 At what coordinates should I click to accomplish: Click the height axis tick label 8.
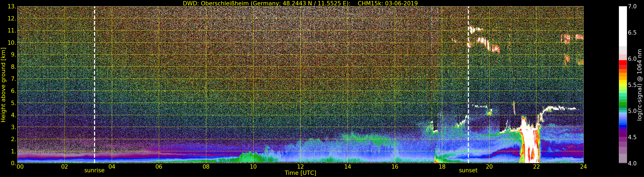14,67
